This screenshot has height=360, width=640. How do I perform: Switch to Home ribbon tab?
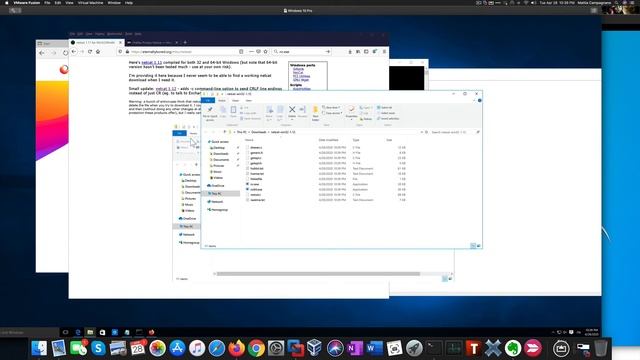(222, 100)
